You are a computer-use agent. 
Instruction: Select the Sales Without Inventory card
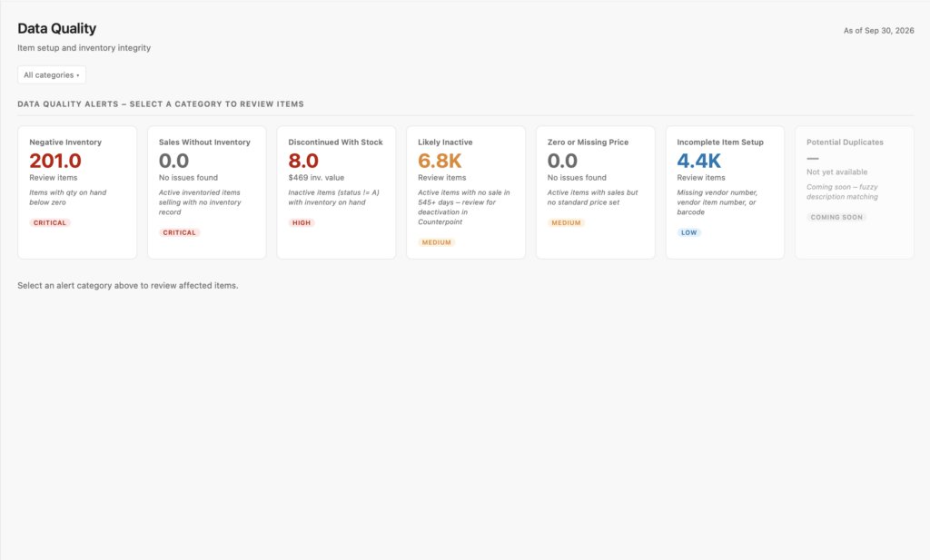tap(207, 192)
